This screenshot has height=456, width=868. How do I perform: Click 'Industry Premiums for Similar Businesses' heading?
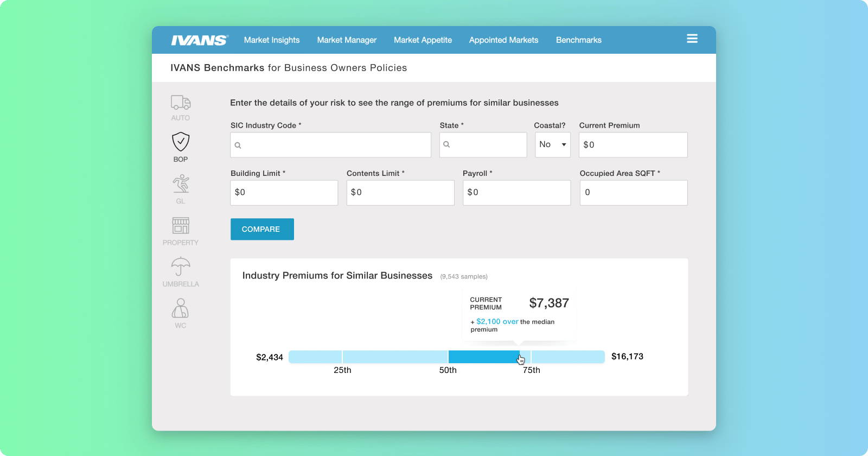337,276
